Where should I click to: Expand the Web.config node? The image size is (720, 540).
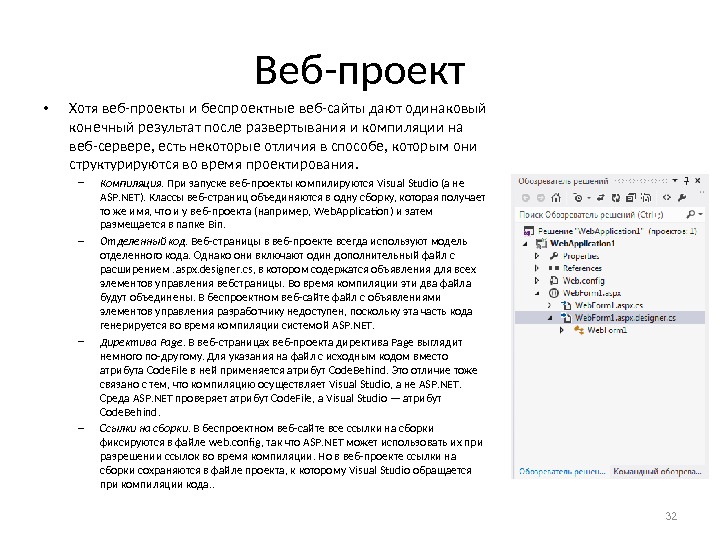point(537,281)
